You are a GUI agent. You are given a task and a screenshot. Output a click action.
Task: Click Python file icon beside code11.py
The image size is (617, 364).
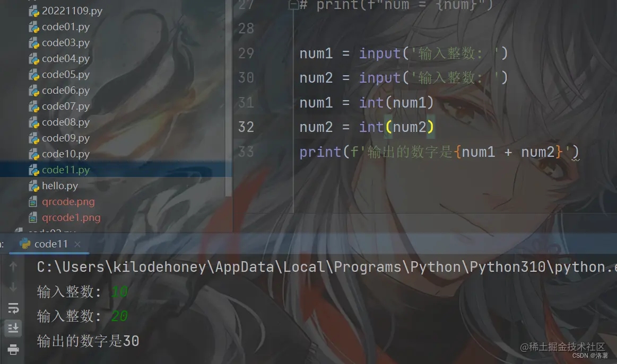pos(34,170)
